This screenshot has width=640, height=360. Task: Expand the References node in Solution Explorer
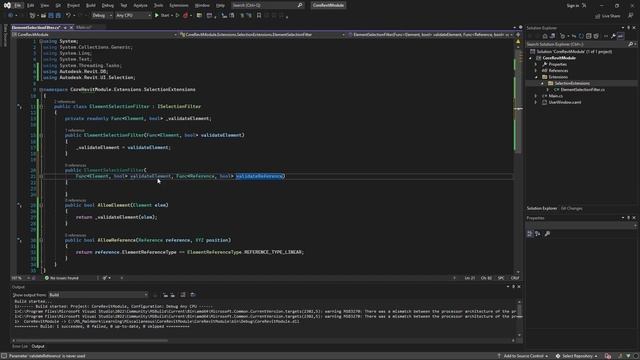tap(536, 71)
